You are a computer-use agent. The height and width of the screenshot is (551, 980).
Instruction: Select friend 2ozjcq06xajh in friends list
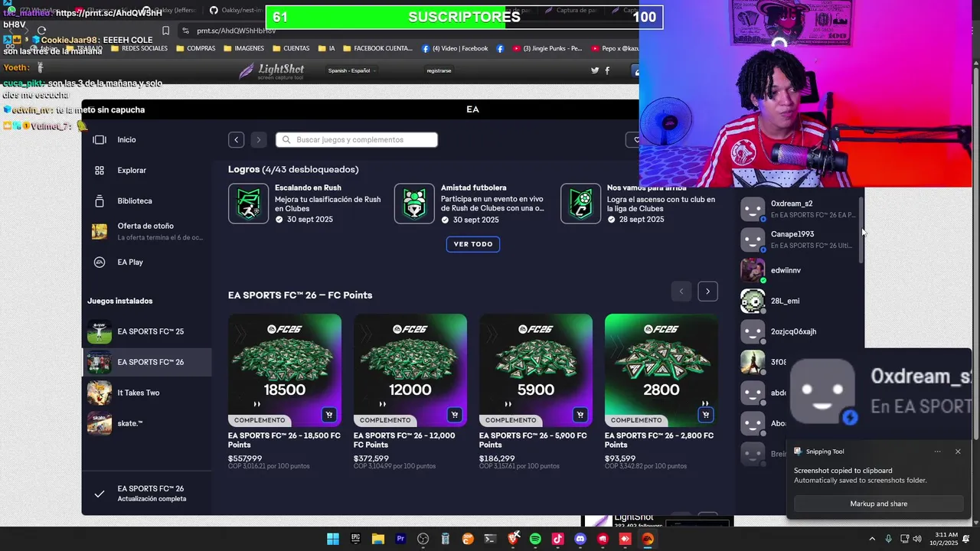point(798,331)
